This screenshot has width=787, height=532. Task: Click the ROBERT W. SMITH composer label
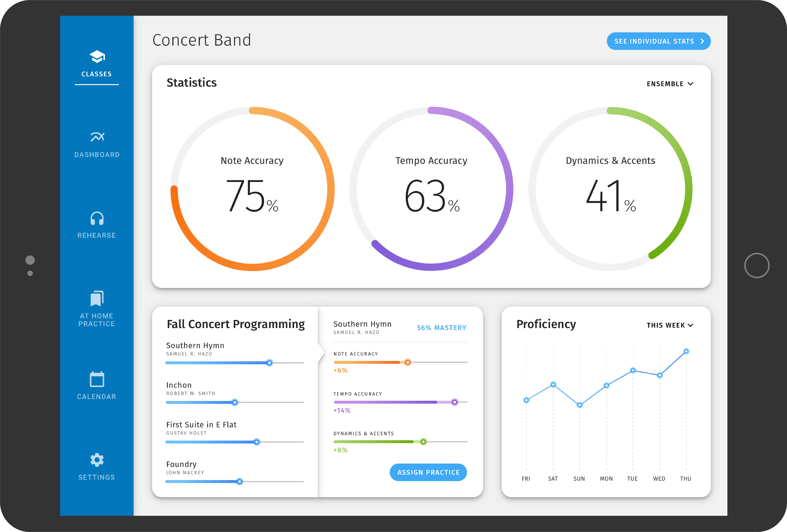pyautogui.click(x=191, y=393)
